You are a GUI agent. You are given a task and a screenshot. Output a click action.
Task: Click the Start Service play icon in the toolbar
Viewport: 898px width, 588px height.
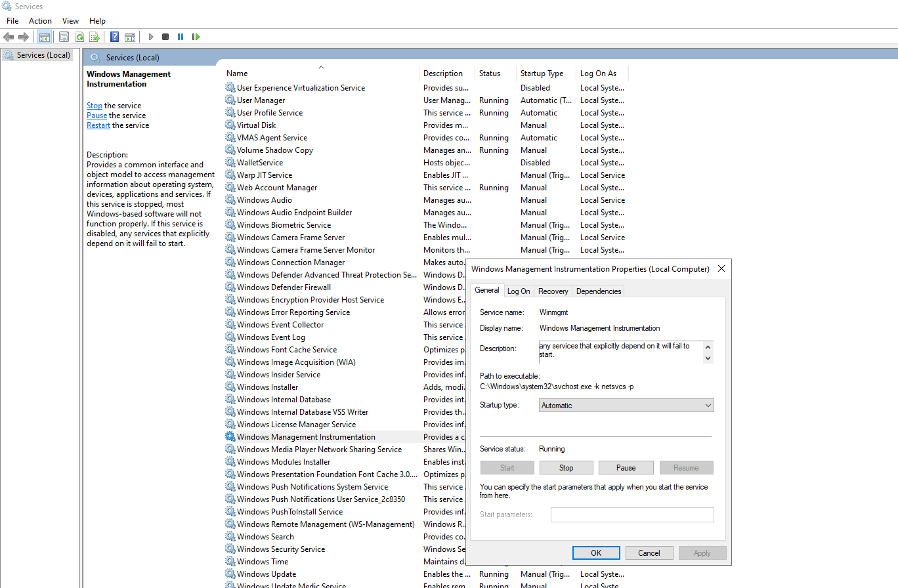tap(151, 37)
